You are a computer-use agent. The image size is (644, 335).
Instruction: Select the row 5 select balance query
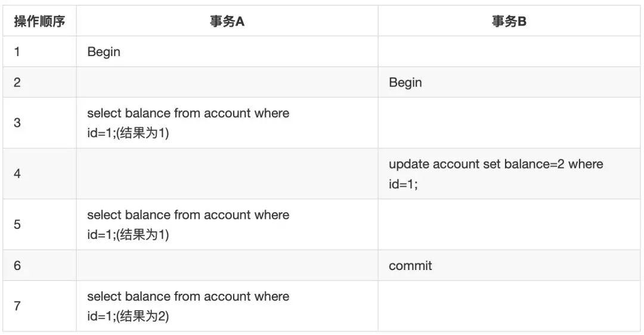(x=188, y=225)
